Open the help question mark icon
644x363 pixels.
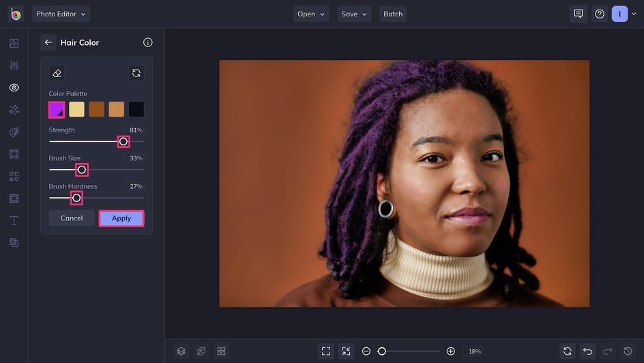click(x=600, y=14)
